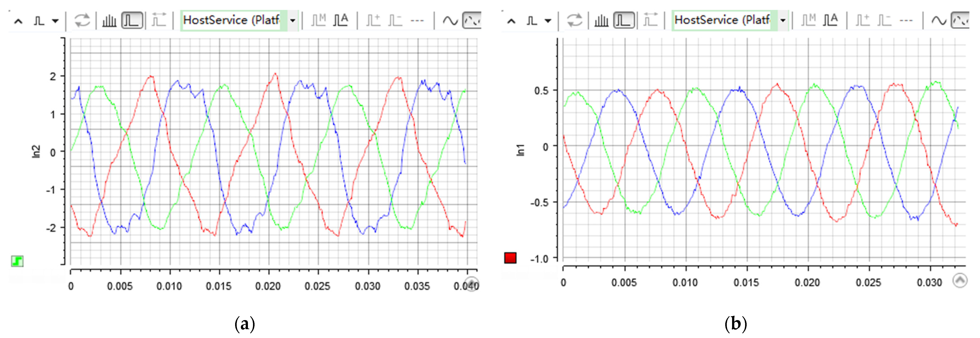Click the manual-scale pulse 'M' icon in right toolbar
This screenshot has width=980, height=338.
808,20
